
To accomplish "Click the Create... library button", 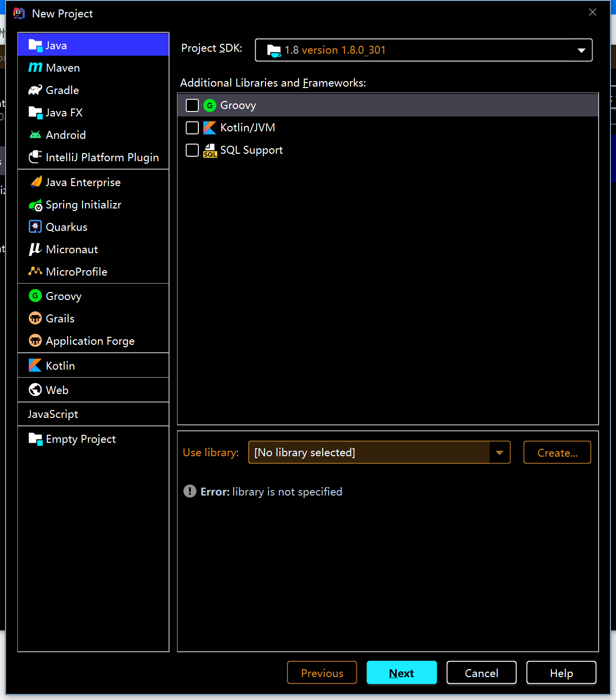I will pyautogui.click(x=557, y=453).
